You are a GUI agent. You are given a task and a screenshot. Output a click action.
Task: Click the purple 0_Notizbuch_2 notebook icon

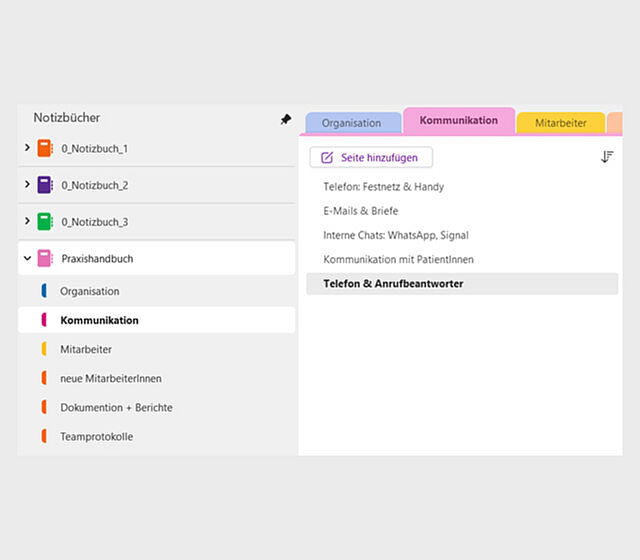click(44, 185)
